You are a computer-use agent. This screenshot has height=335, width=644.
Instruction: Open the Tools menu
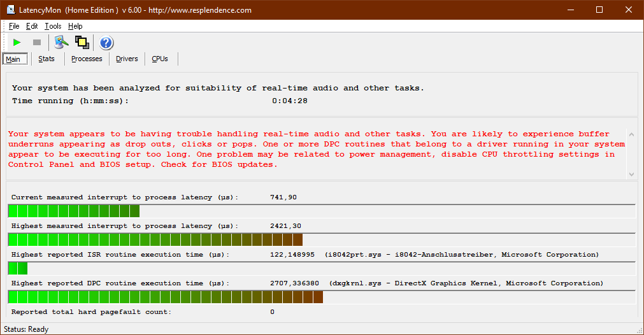[53, 26]
